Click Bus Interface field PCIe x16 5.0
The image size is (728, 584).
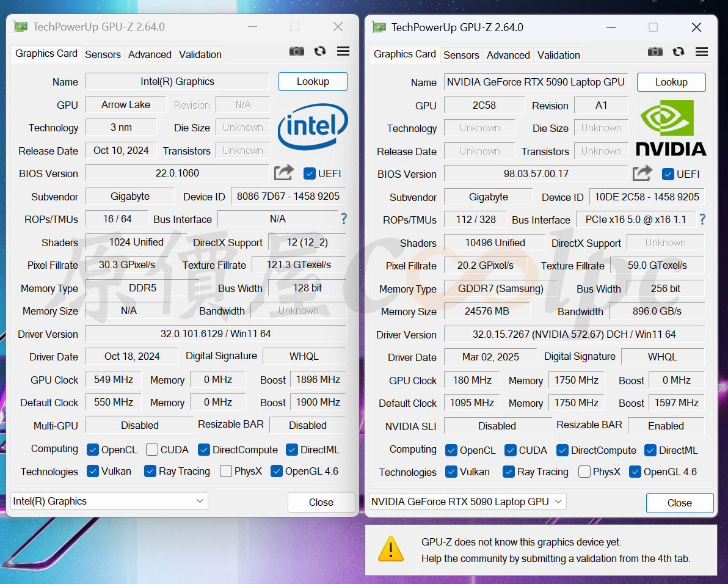click(x=636, y=219)
